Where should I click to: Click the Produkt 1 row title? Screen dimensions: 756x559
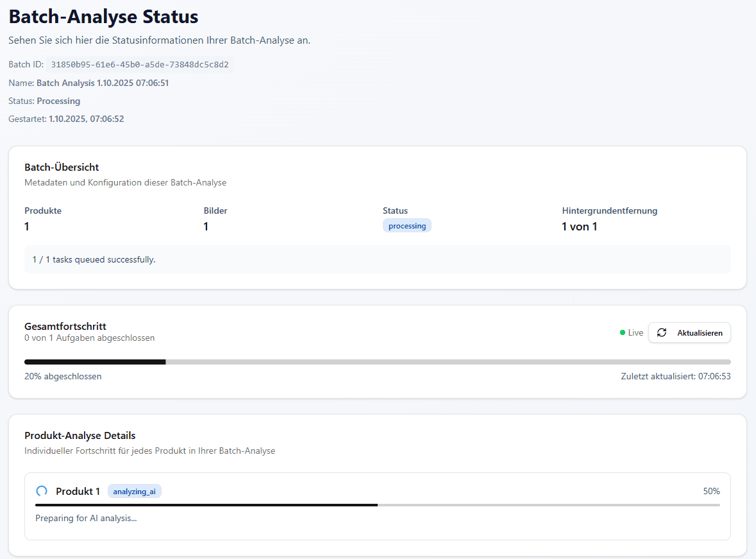click(78, 492)
